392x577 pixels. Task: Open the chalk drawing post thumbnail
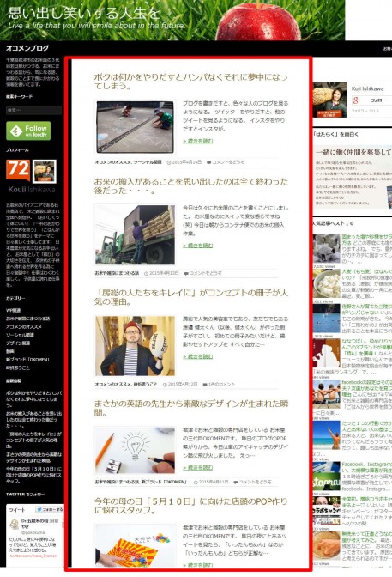pos(135,127)
